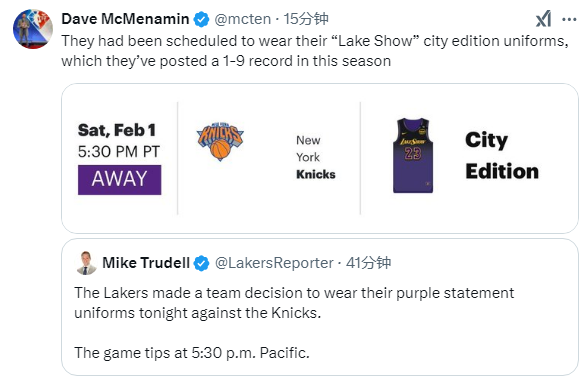
Task: Click the Mike Trudell display name
Action: click(x=146, y=263)
